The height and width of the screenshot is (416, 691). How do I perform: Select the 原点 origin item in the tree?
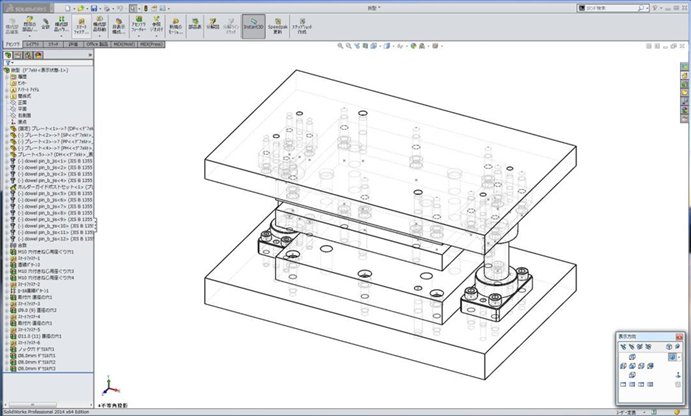(x=22, y=122)
